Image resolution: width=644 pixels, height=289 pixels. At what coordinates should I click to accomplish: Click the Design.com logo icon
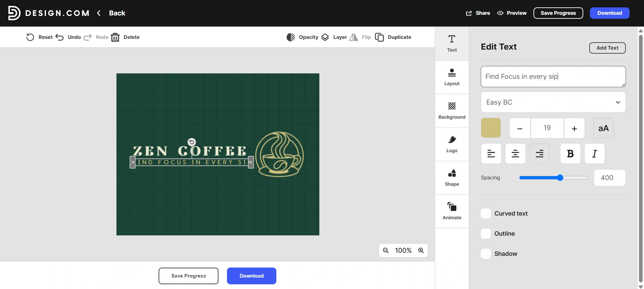pyautogui.click(x=14, y=13)
